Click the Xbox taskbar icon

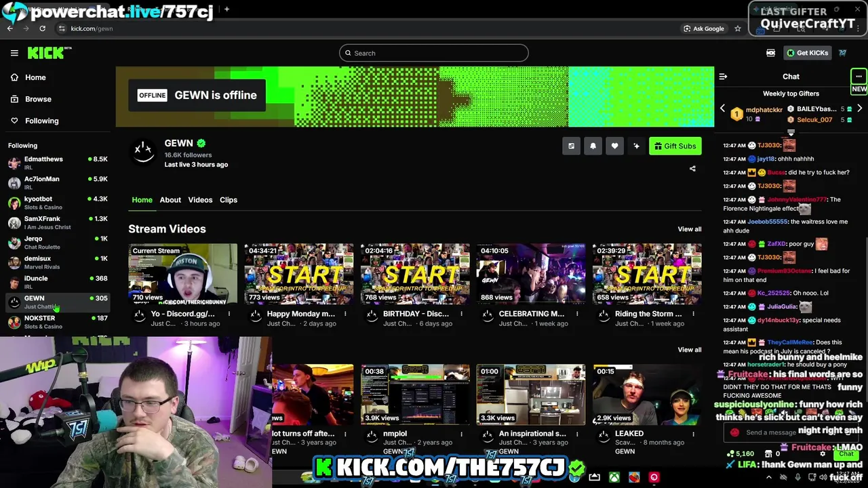(614, 477)
